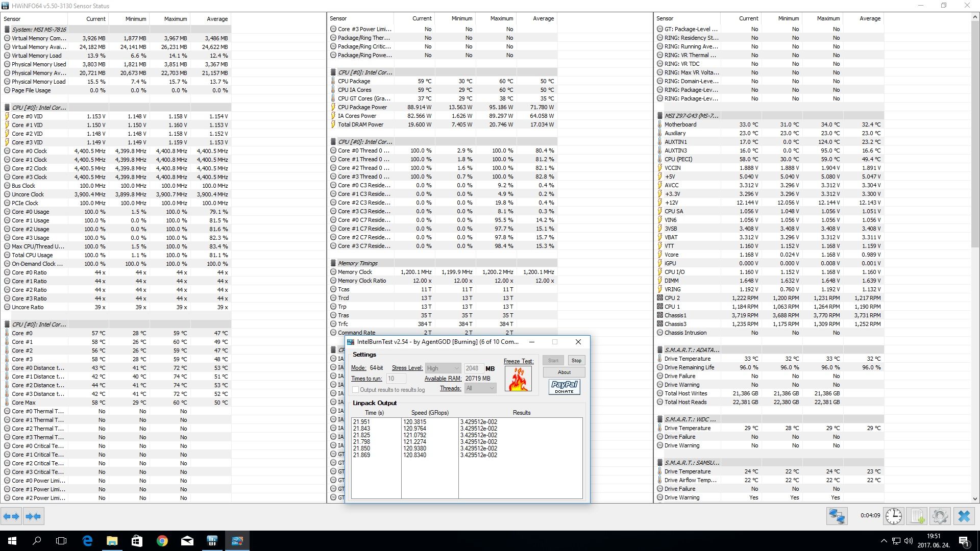Open the Threads dropdown
The height and width of the screenshot is (551, 980).
pos(480,389)
